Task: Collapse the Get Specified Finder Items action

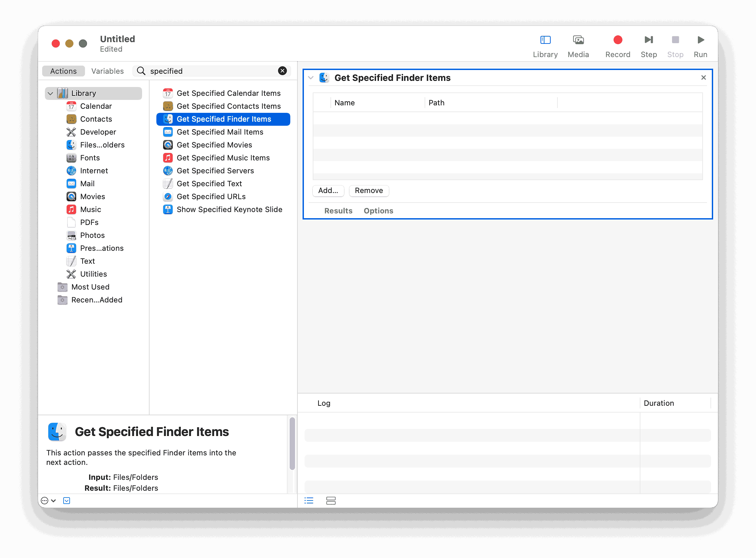Action: click(x=311, y=77)
